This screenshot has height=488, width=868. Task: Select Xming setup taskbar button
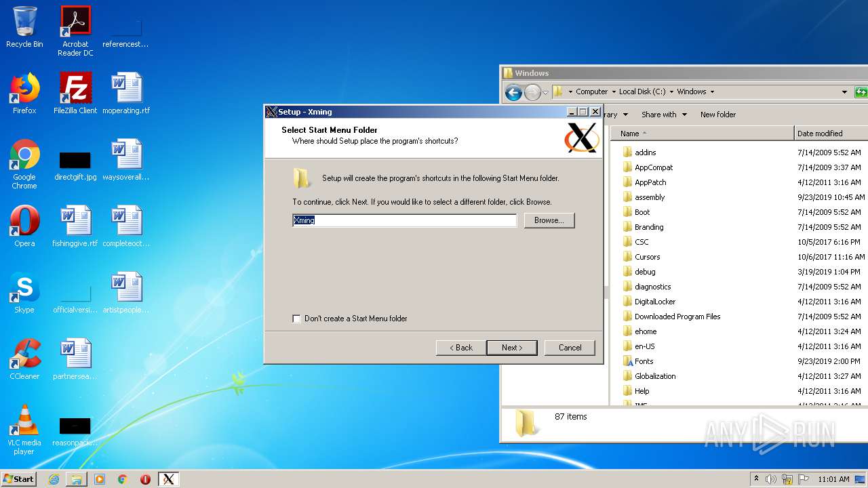168,479
